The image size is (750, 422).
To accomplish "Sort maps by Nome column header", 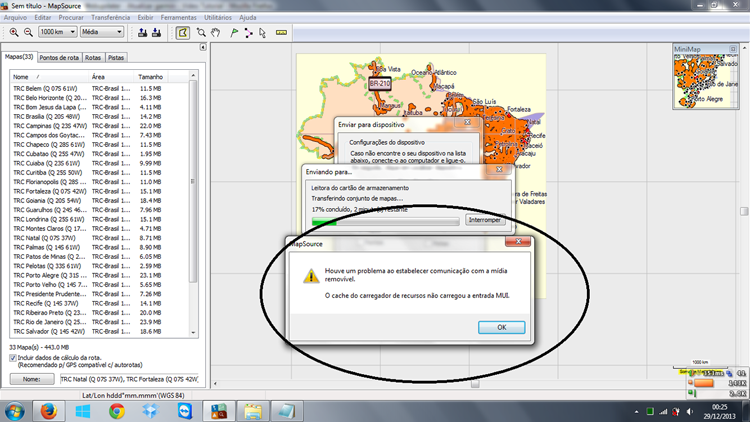I will tap(49, 77).
